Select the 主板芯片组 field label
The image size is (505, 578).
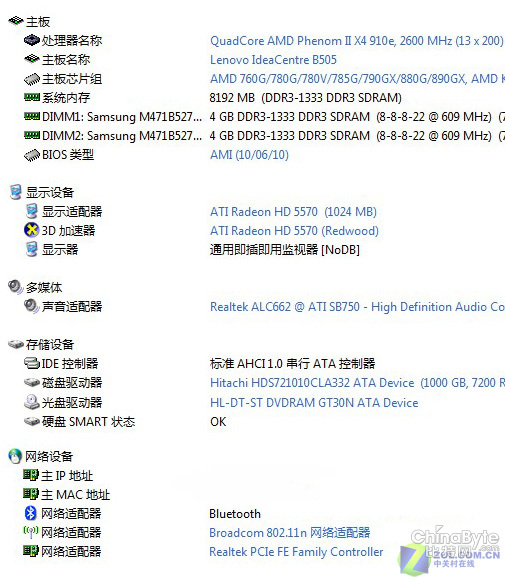72,79
